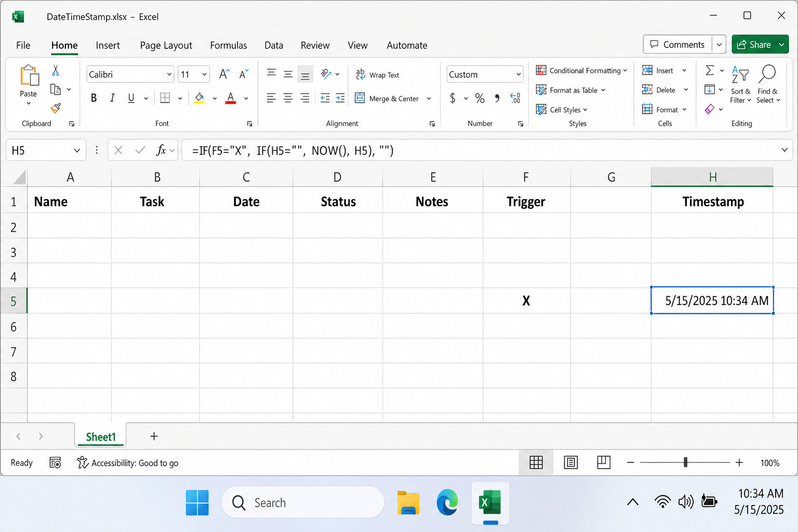Open Microsoft Edge from taskbar
798x532 pixels.
coord(447,502)
